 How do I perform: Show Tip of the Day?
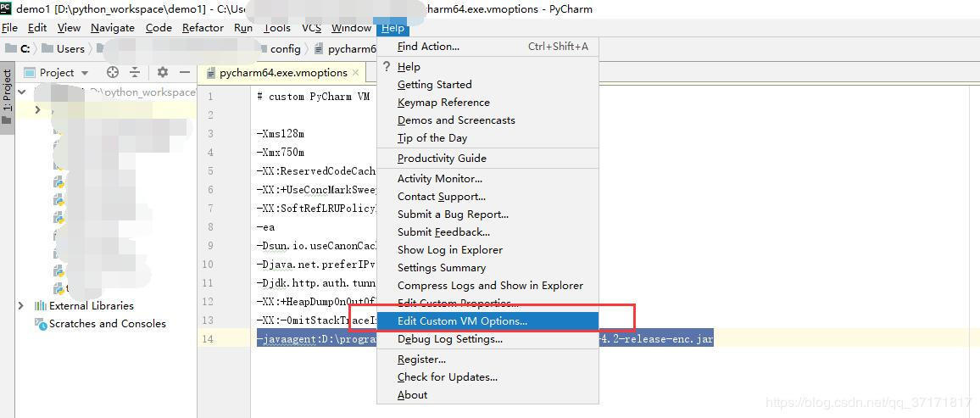pos(487,138)
